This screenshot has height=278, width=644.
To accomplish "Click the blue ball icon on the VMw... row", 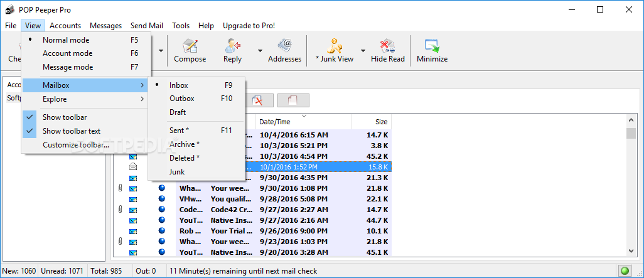I will tap(162, 199).
